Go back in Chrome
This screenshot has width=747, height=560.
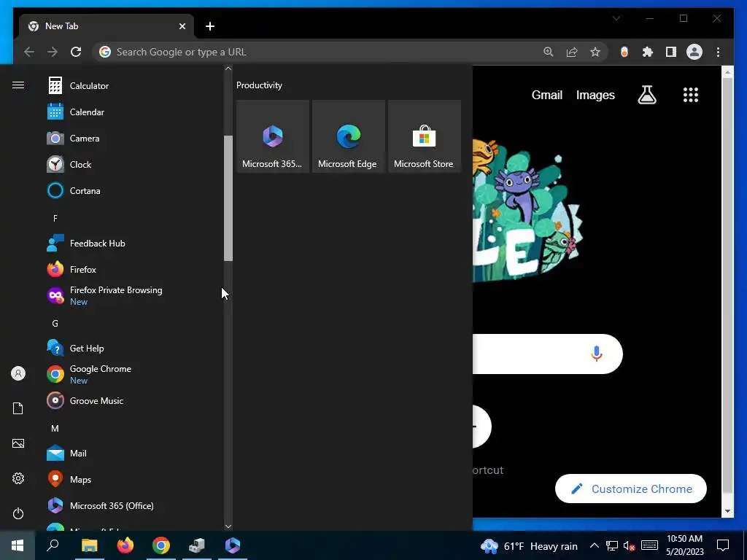[29, 52]
